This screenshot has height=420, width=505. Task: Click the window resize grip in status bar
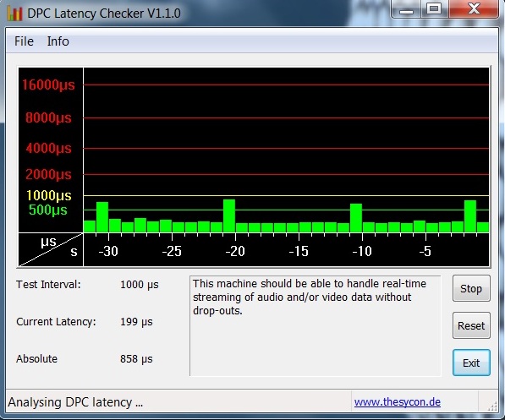tap(492, 406)
